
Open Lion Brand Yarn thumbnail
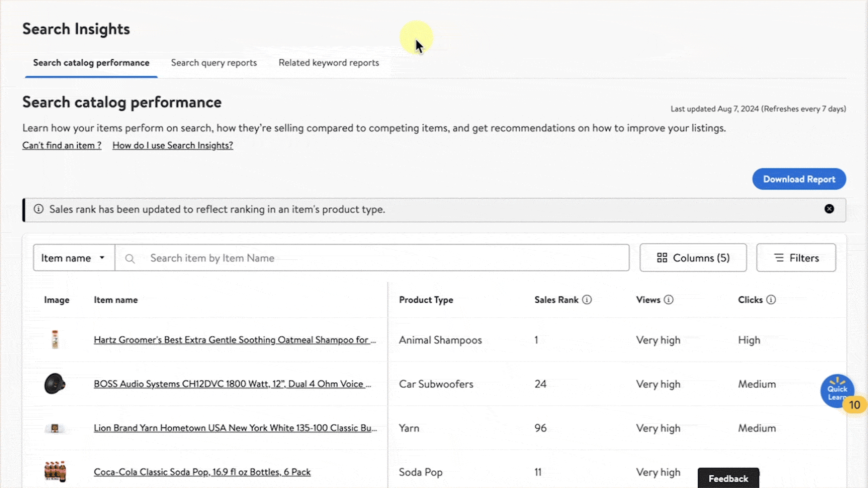55,428
